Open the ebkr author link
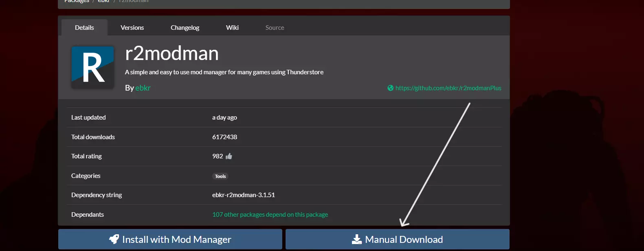This screenshot has height=251, width=644. click(143, 88)
